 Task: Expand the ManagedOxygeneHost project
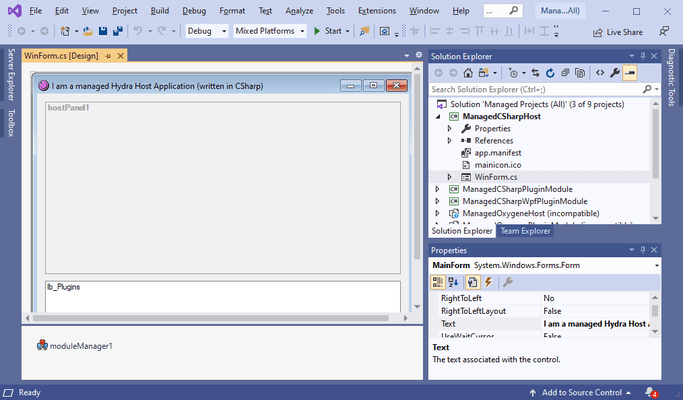(x=438, y=214)
